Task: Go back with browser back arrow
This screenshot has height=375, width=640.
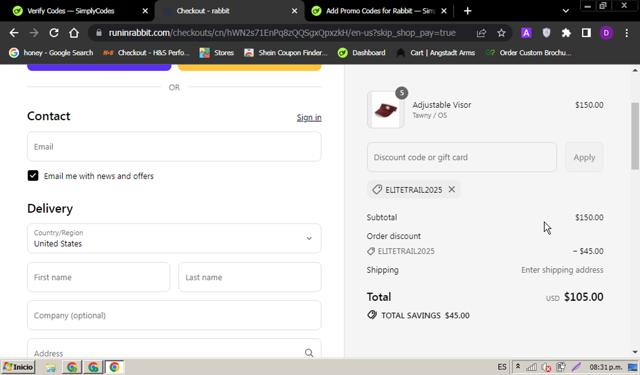Action: click(14, 33)
